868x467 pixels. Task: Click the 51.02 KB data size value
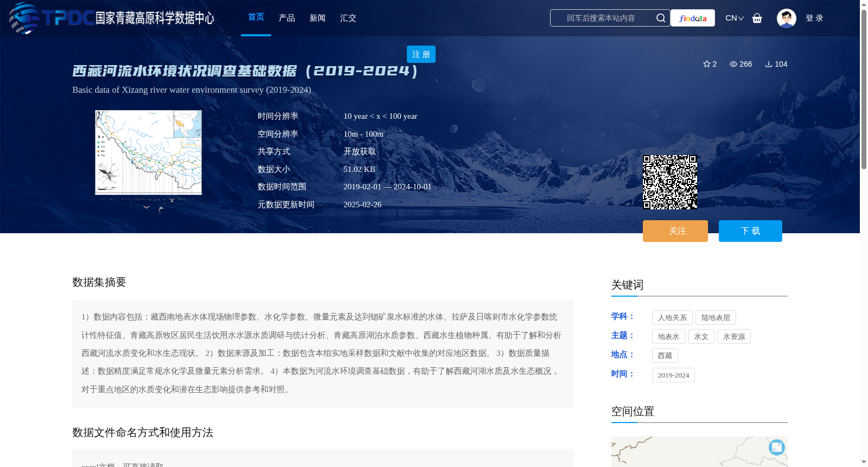point(359,169)
